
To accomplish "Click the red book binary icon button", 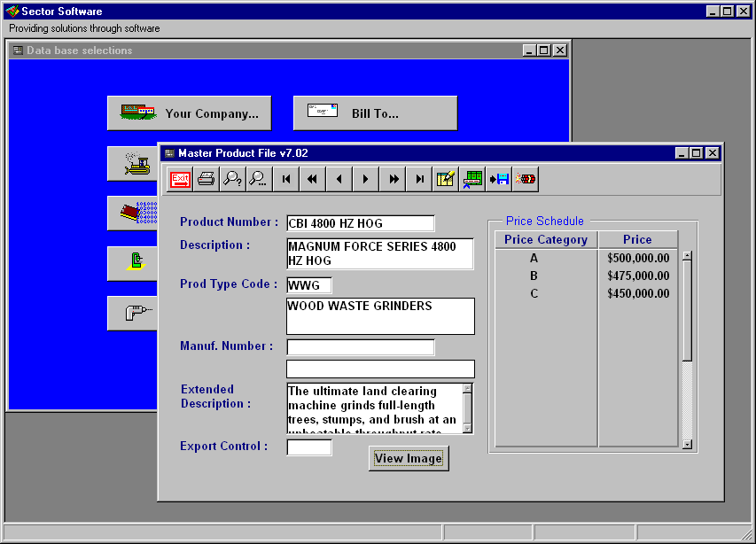I will click(133, 213).
